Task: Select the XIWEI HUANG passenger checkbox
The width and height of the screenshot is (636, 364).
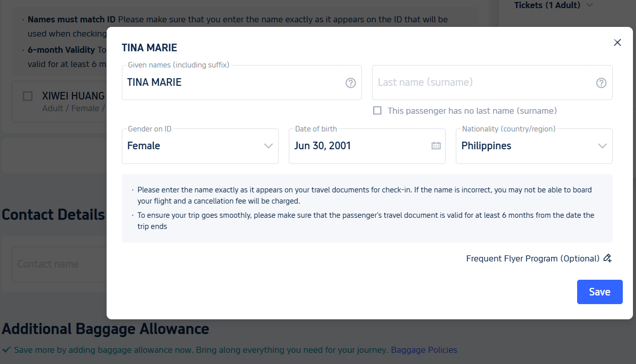Action: [28, 96]
